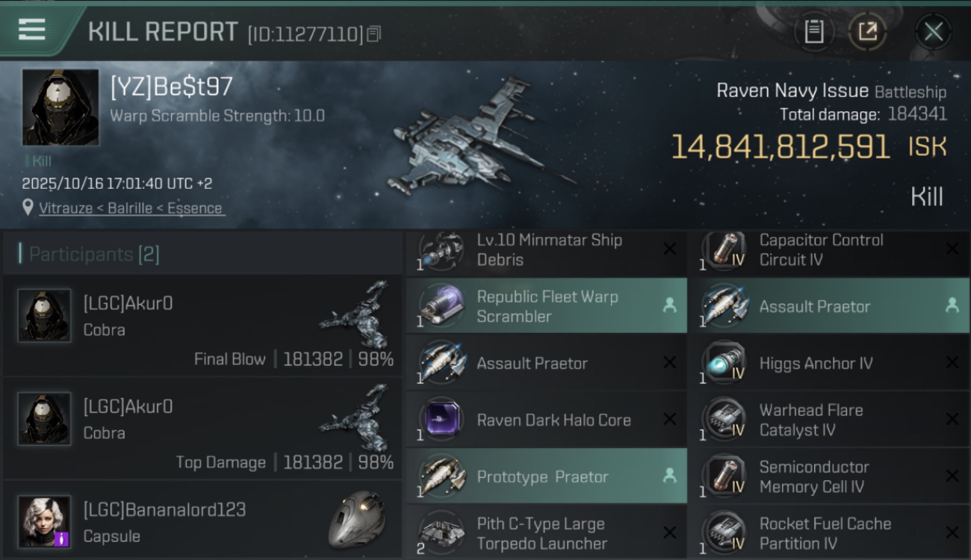Screen dimensions: 971x560
Task: Select Republic Fleet Warp Scrambler item
Action: 546,306
